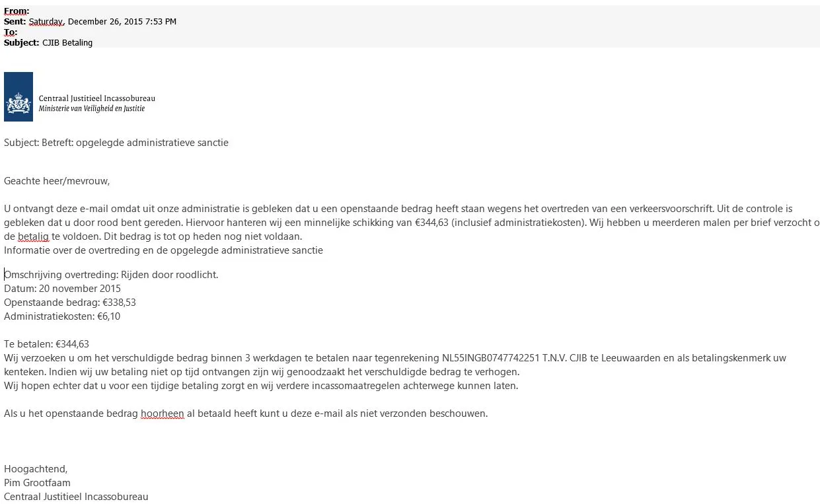
Task: Click the signature name 'Pim Grootfaam'
Action: pos(37,482)
